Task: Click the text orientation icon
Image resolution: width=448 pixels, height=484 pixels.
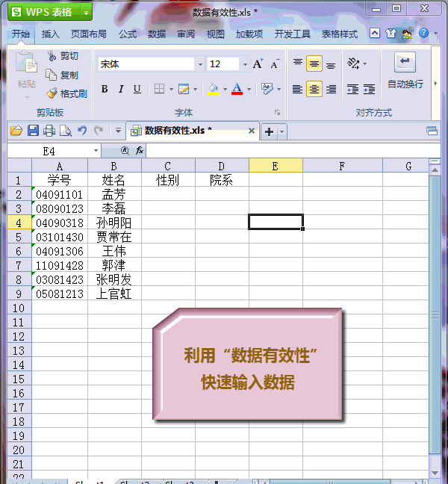Action: [353, 63]
